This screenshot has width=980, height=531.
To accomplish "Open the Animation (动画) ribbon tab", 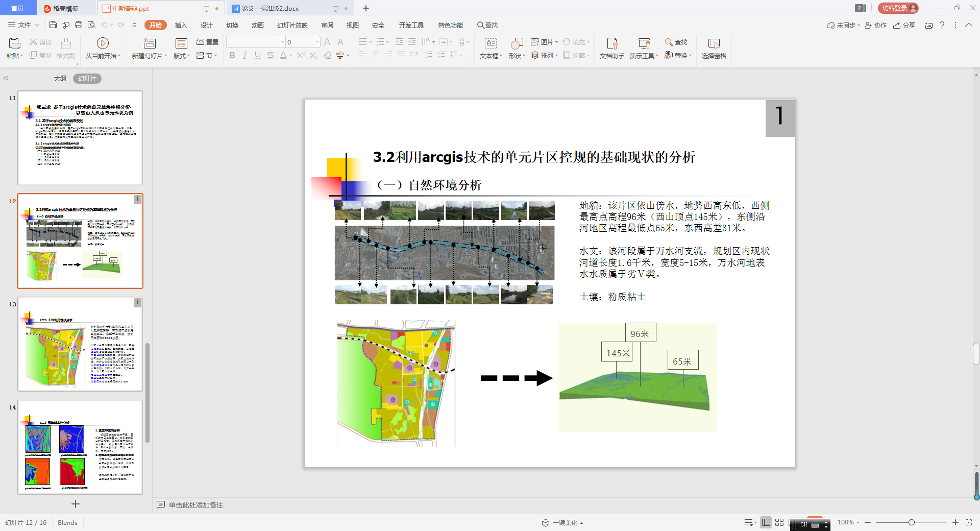I will coord(258,25).
